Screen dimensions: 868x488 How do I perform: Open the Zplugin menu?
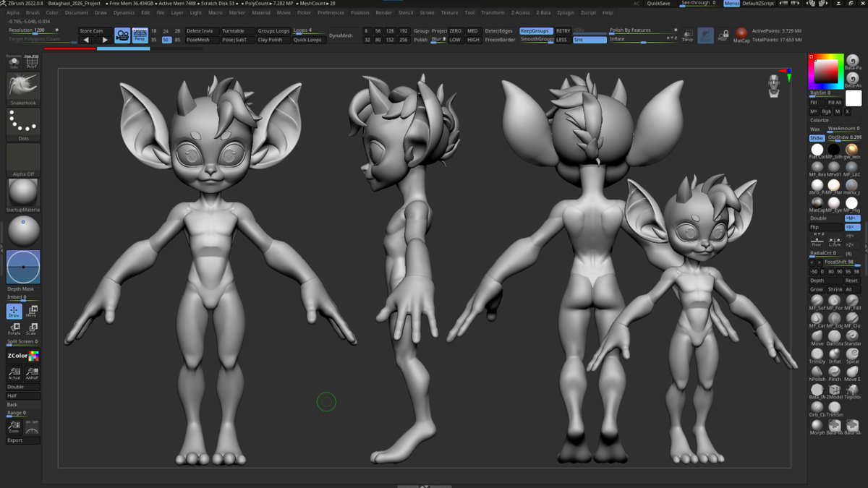(566, 12)
